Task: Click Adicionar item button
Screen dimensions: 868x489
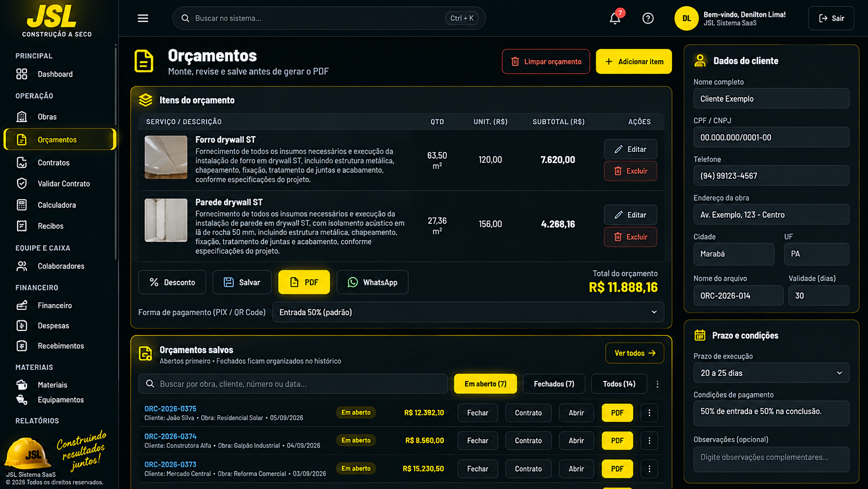Action: point(634,61)
